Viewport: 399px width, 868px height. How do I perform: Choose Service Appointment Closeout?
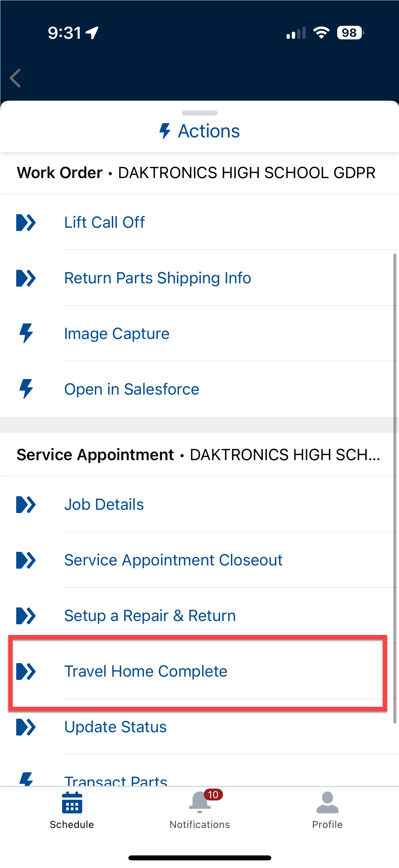[173, 560]
